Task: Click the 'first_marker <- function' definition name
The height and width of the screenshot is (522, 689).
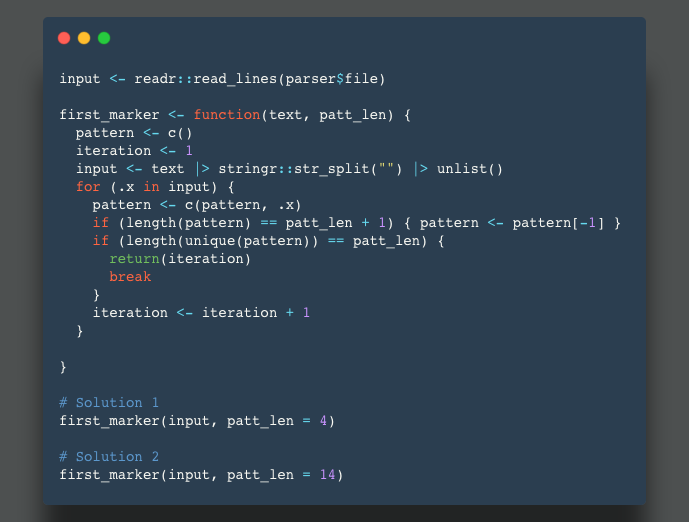Action: click(109, 115)
